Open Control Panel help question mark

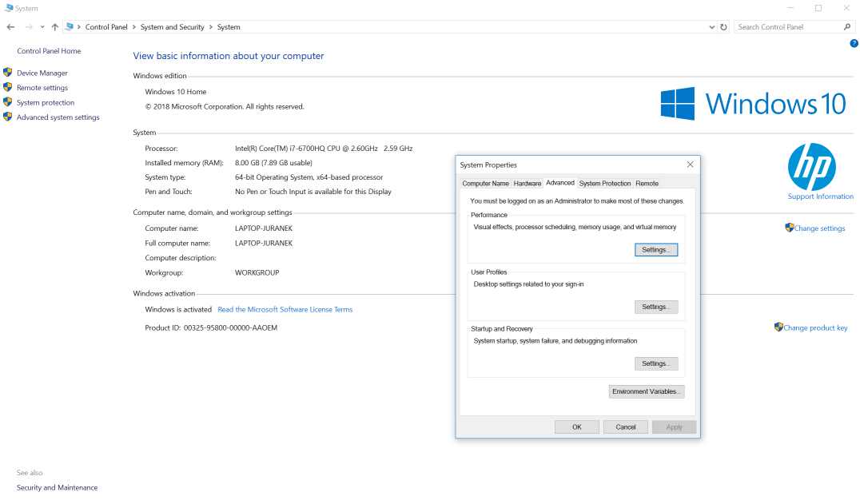point(854,43)
